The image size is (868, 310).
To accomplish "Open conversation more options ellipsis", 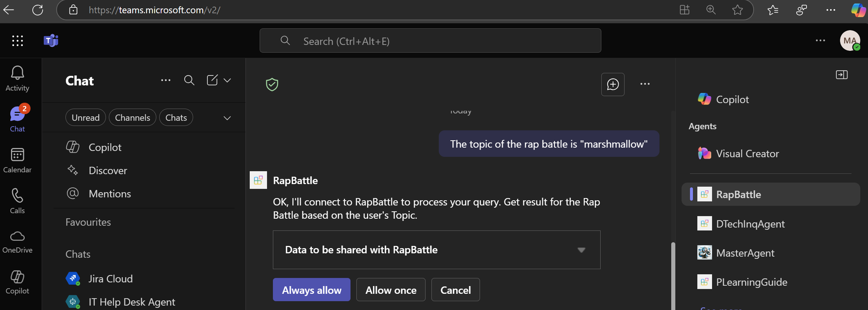I will coord(645,84).
